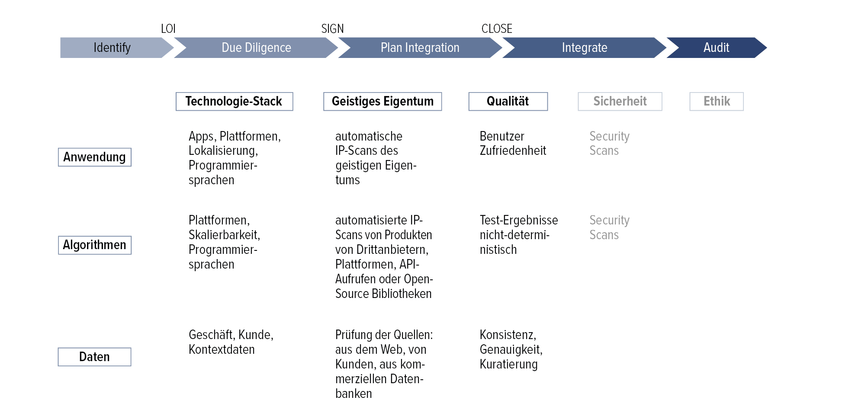Click the Identify phase arrow
The width and height of the screenshot is (868, 410).
[112, 48]
